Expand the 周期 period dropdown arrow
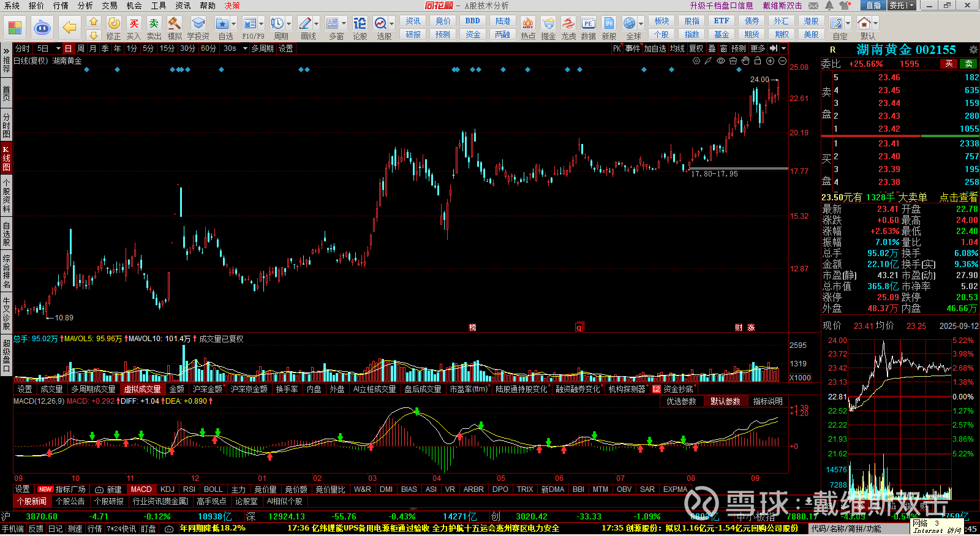 point(289,24)
